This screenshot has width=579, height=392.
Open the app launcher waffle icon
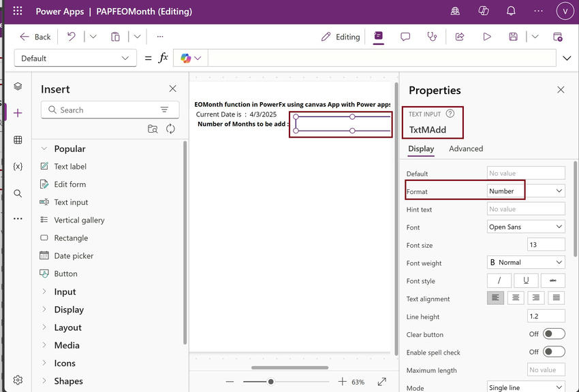coord(17,11)
